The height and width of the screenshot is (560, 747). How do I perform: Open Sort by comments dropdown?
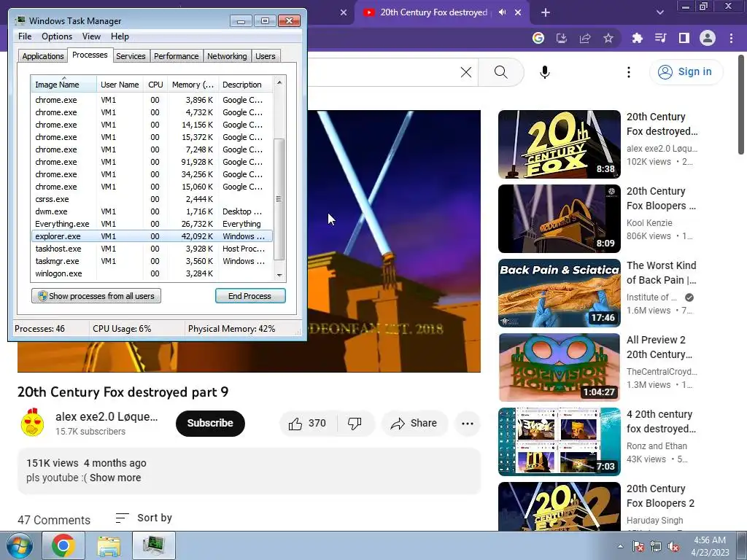pyautogui.click(x=144, y=518)
